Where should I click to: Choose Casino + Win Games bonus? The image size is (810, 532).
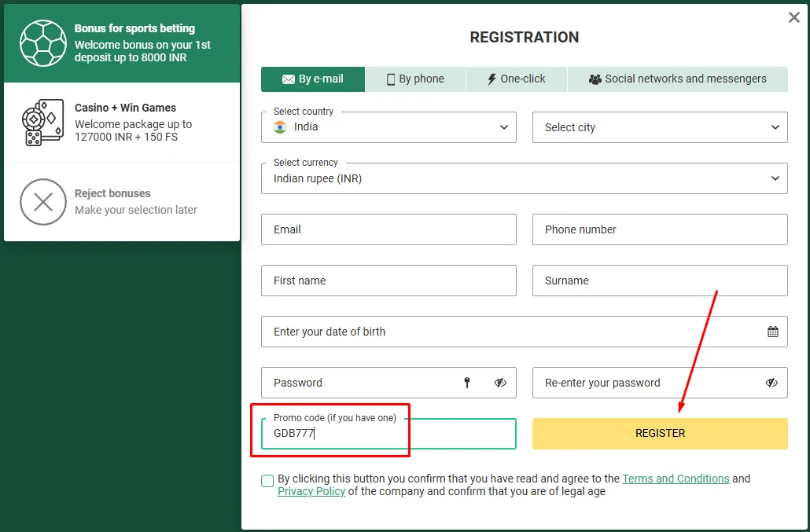point(122,123)
